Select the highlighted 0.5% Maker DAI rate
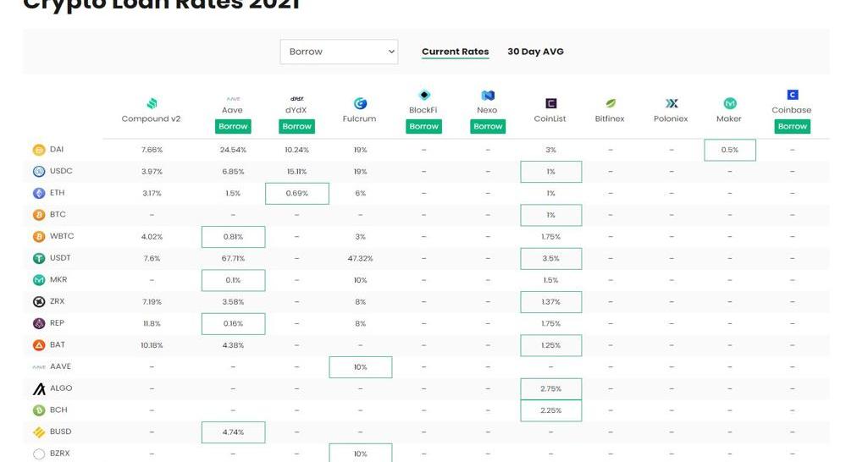The width and height of the screenshot is (868, 462). pos(730,150)
